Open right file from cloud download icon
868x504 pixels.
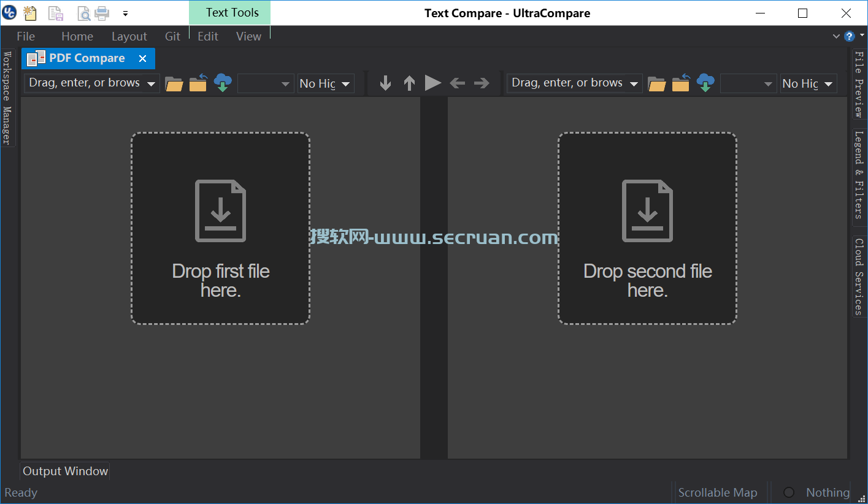pyautogui.click(x=705, y=83)
